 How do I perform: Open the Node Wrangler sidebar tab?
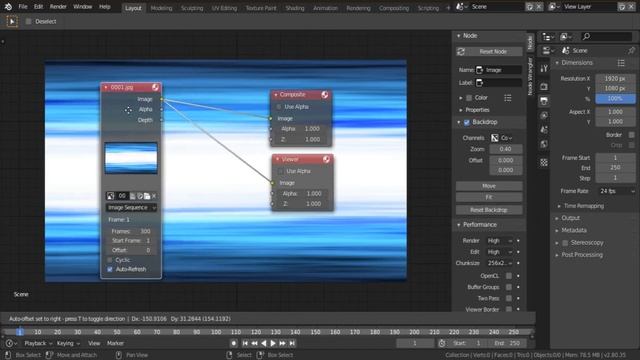(x=530, y=77)
